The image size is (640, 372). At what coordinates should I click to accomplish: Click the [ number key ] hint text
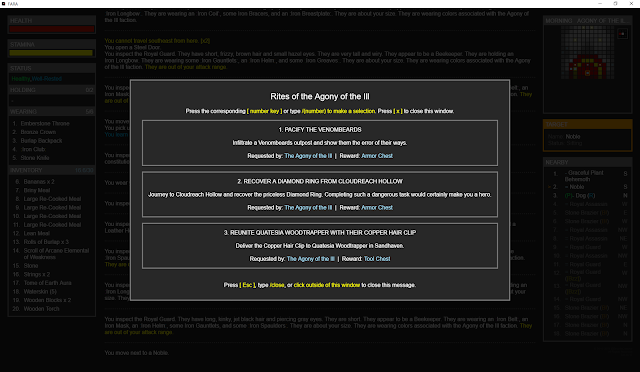coord(264,111)
